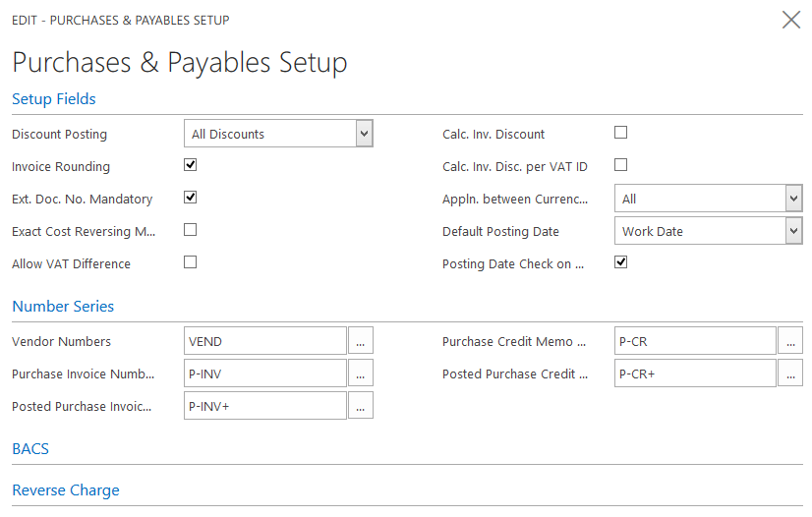Expand the BACS section
The image size is (812, 517).
[30, 449]
